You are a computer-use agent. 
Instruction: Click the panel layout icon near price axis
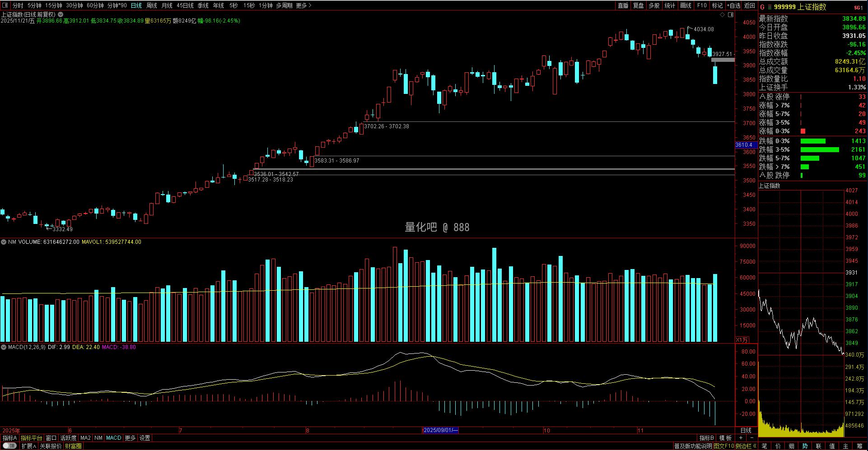[x=731, y=15]
